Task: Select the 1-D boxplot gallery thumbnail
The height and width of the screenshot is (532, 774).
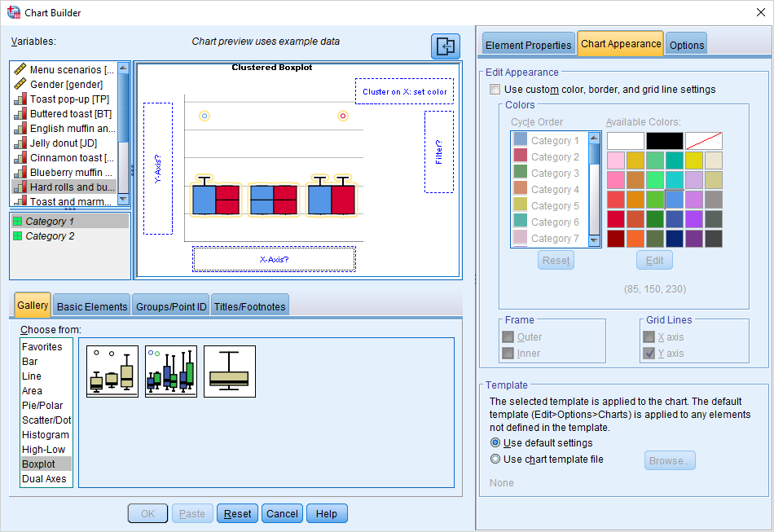Action: (x=230, y=372)
